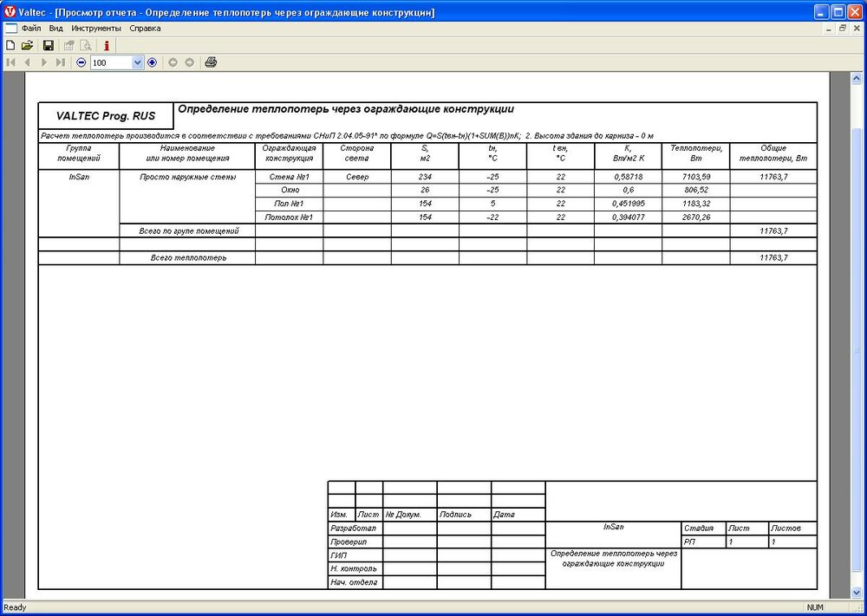
Task: Click the vertical scrollbar up arrow
Action: (857, 79)
